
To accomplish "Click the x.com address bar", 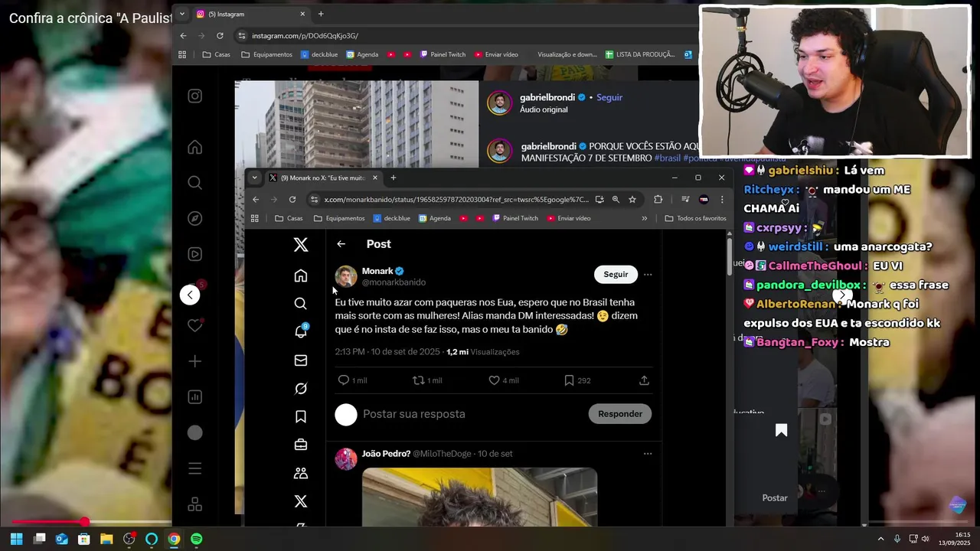I will (x=456, y=200).
